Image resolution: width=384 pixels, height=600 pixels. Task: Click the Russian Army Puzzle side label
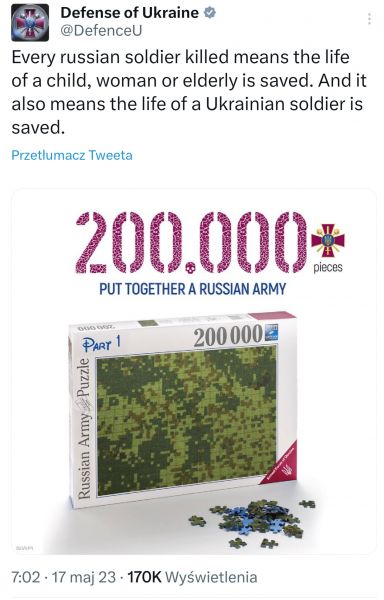tap(84, 429)
